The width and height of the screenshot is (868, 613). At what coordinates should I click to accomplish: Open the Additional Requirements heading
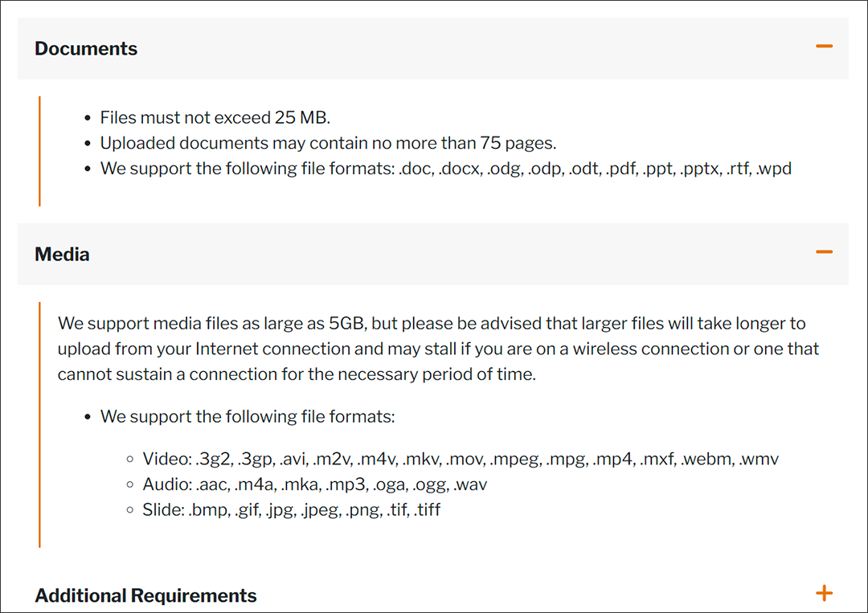(145, 596)
